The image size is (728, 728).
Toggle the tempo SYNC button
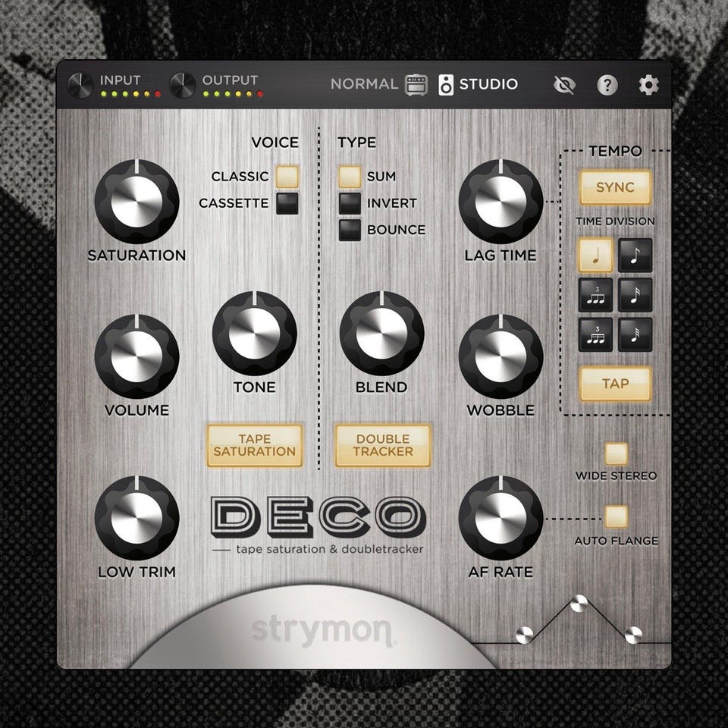[x=616, y=187]
